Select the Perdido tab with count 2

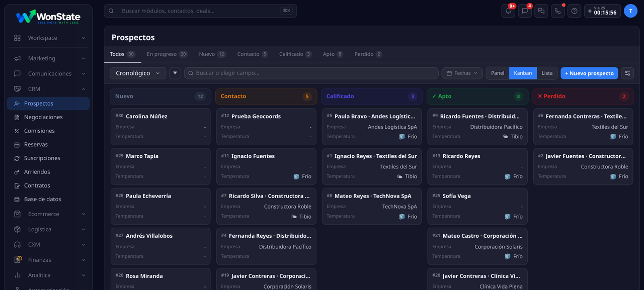[x=368, y=54]
